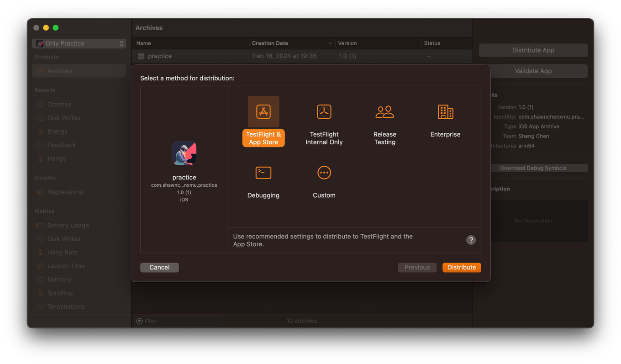The height and width of the screenshot is (364, 621).
Task: Open the Only Practice product selector
Action: pos(79,43)
